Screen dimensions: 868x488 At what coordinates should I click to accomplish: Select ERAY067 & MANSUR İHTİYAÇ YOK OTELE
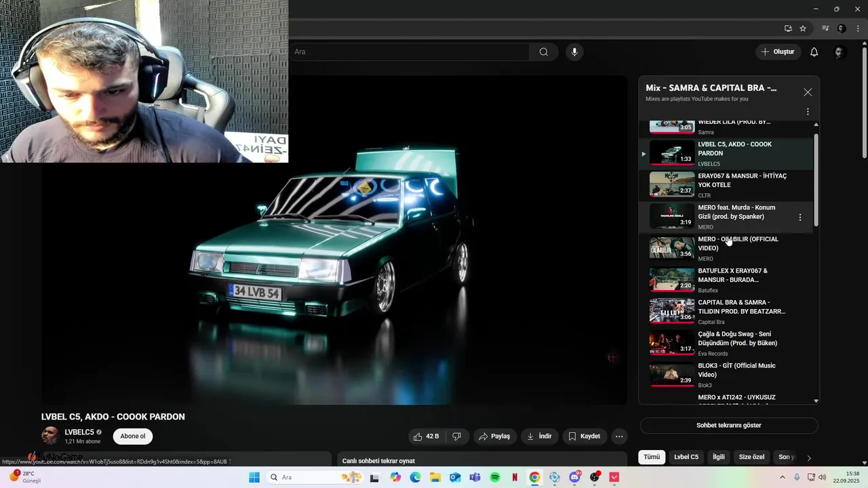tap(725, 185)
